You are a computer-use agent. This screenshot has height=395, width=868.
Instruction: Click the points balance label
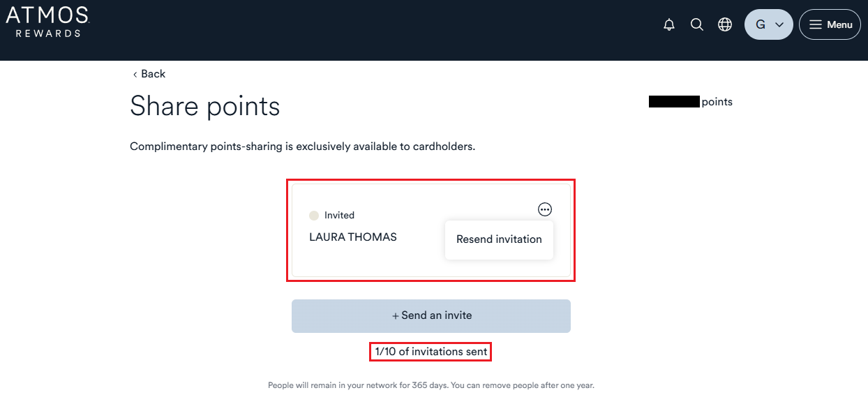pyautogui.click(x=717, y=102)
